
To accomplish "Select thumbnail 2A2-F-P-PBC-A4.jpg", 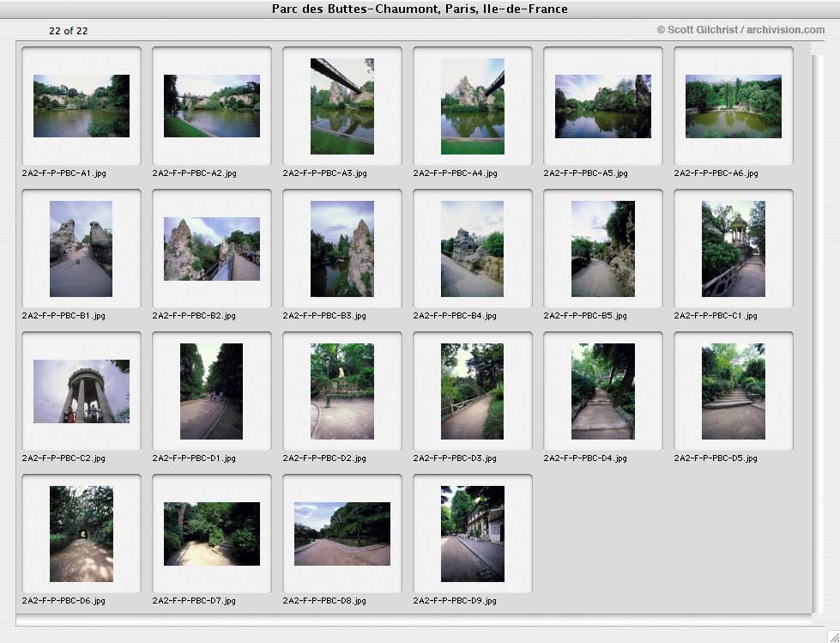I will (x=473, y=106).
